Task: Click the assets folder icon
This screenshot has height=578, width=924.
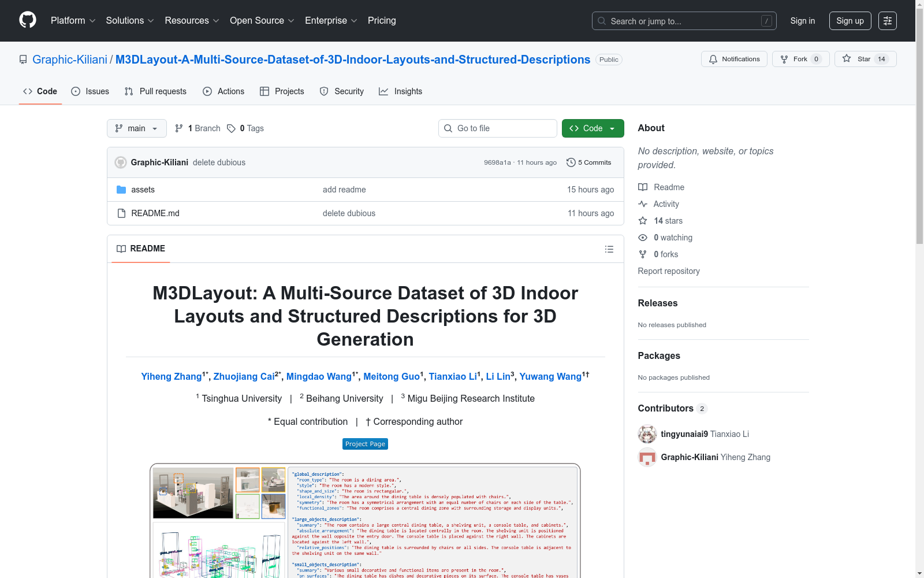Action: click(121, 190)
